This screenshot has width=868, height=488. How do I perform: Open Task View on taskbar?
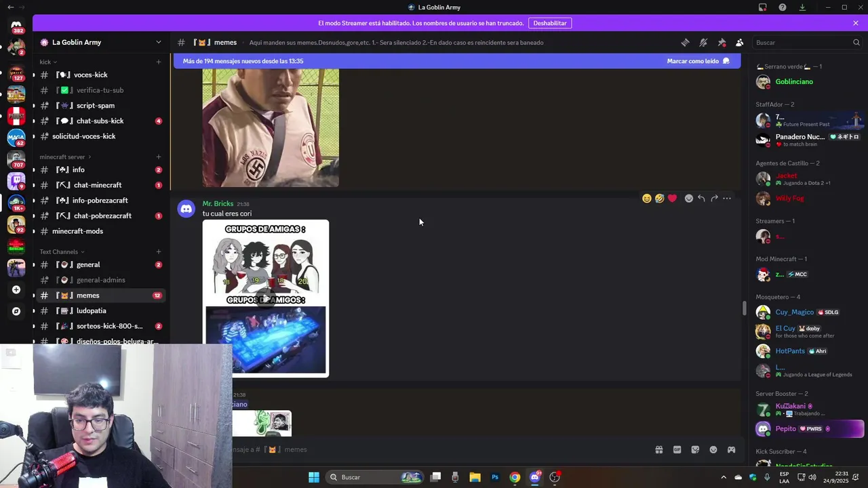click(x=436, y=477)
